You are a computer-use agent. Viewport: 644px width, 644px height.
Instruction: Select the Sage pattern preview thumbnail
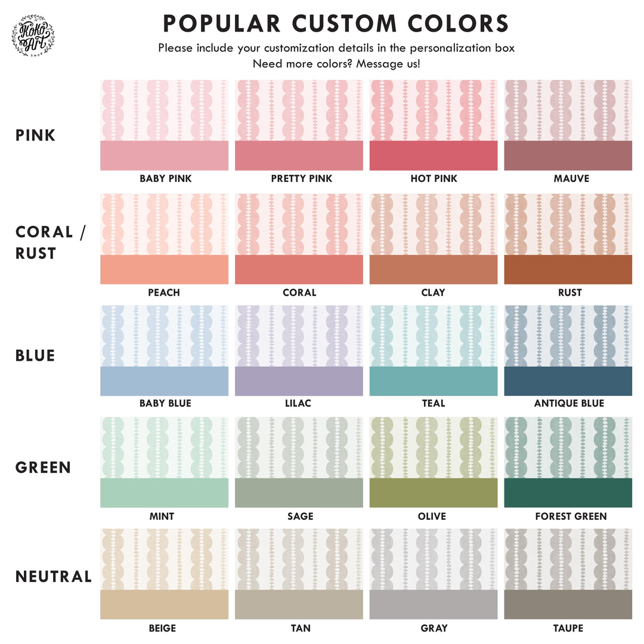point(299,447)
